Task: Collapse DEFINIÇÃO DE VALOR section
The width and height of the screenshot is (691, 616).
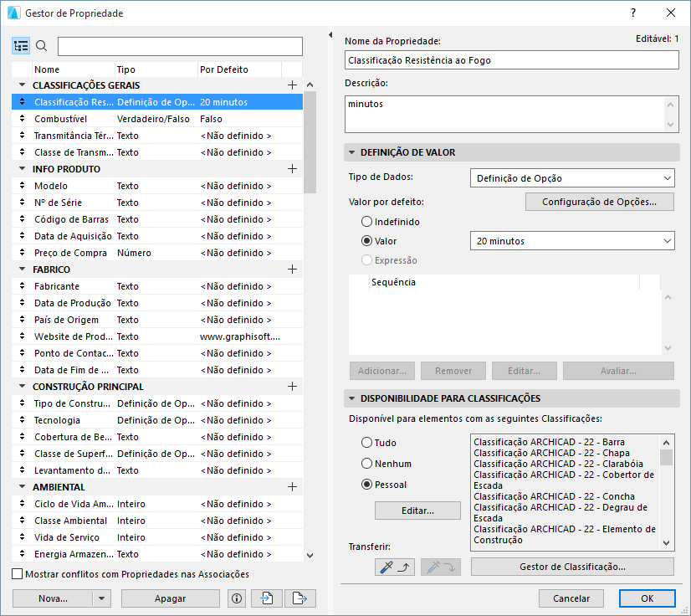Action: (351, 152)
